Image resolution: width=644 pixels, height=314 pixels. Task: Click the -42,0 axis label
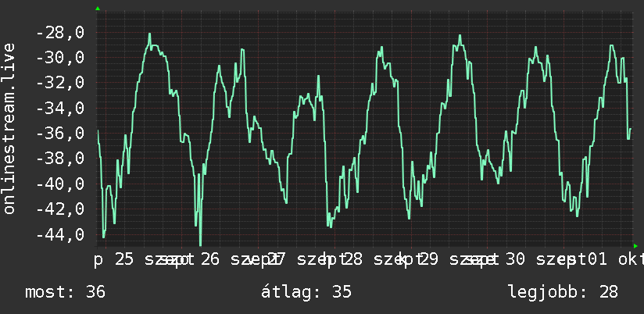(x=60, y=209)
